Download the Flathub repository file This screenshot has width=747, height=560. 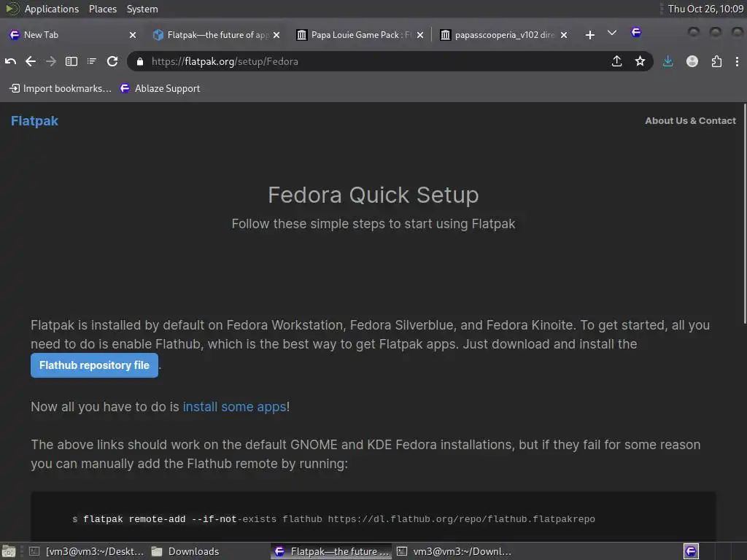coord(94,365)
